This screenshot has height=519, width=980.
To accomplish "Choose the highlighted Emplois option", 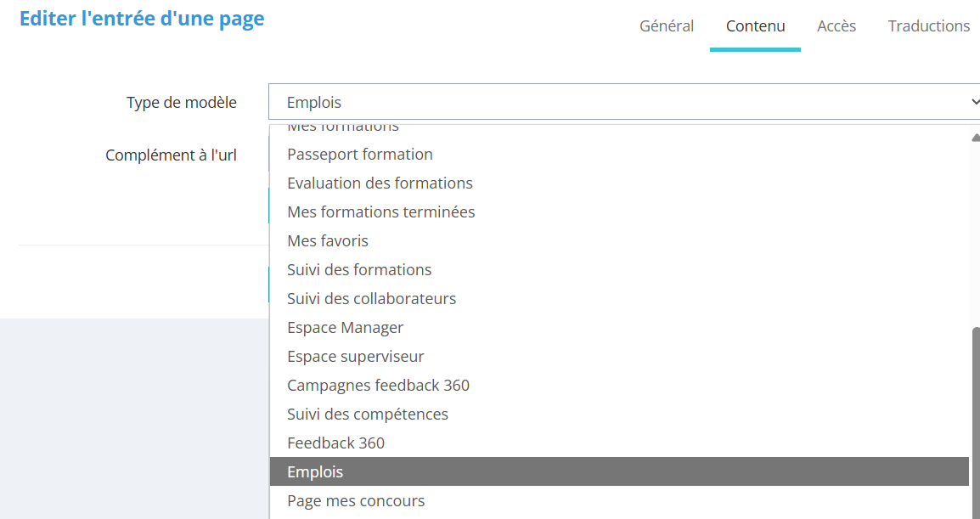I will pos(315,472).
